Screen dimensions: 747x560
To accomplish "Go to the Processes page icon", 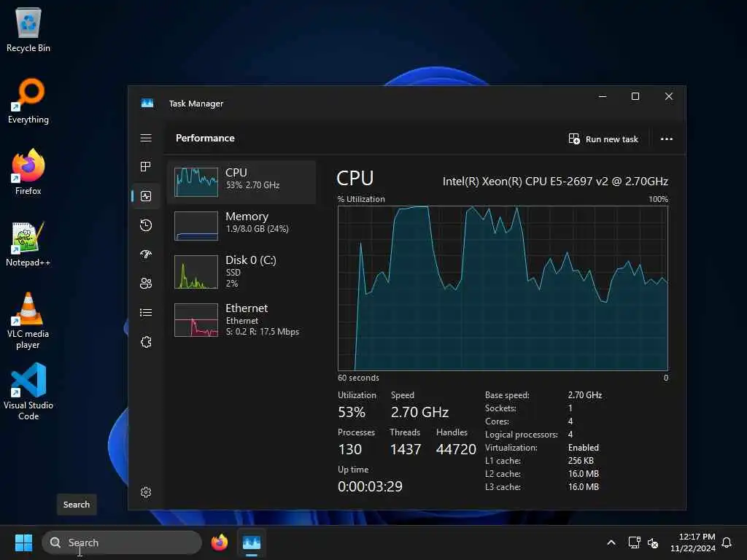I will pos(146,167).
